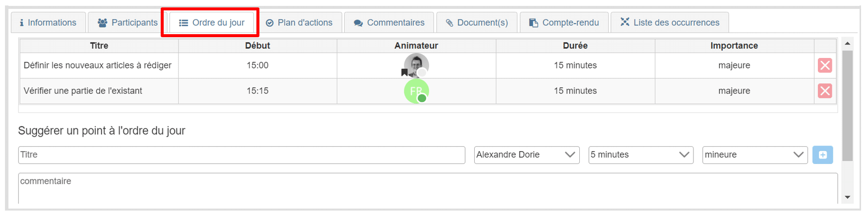Click the commentaire text area
The image size is (868, 216).
428,188
